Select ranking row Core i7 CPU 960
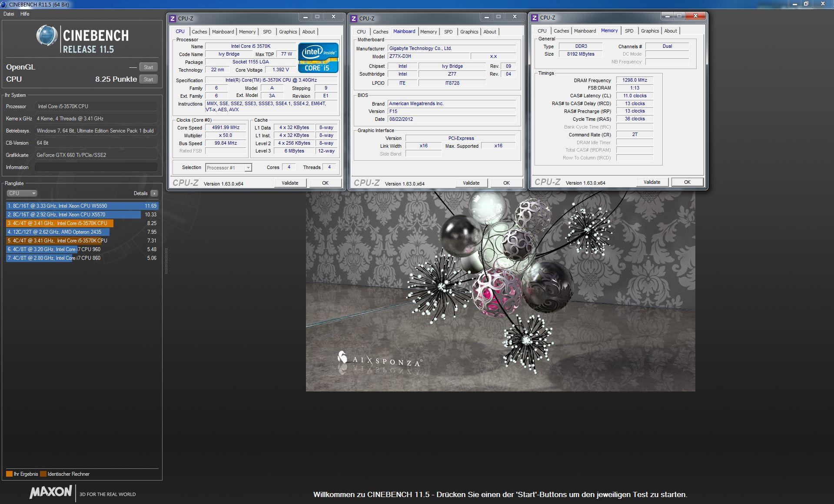Viewport: 834px width, 504px height. point(82,249)
